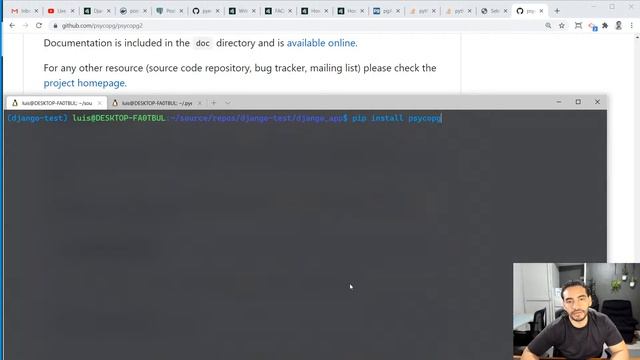The image size is (640, 360).
Task: Open the 'project homepage' link
Action: [x=85, y=83]
